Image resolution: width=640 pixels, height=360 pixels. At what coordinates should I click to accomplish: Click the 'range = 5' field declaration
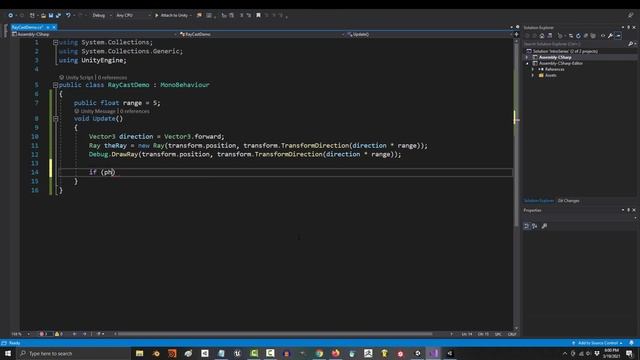click(117, 103)
